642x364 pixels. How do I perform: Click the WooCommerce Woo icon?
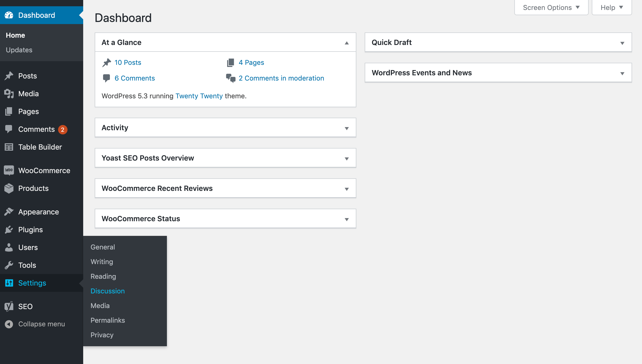tap(9, 170)
